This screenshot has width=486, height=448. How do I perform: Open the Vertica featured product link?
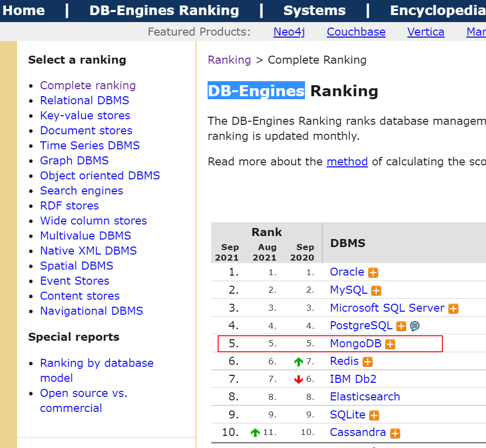point(425,32)
